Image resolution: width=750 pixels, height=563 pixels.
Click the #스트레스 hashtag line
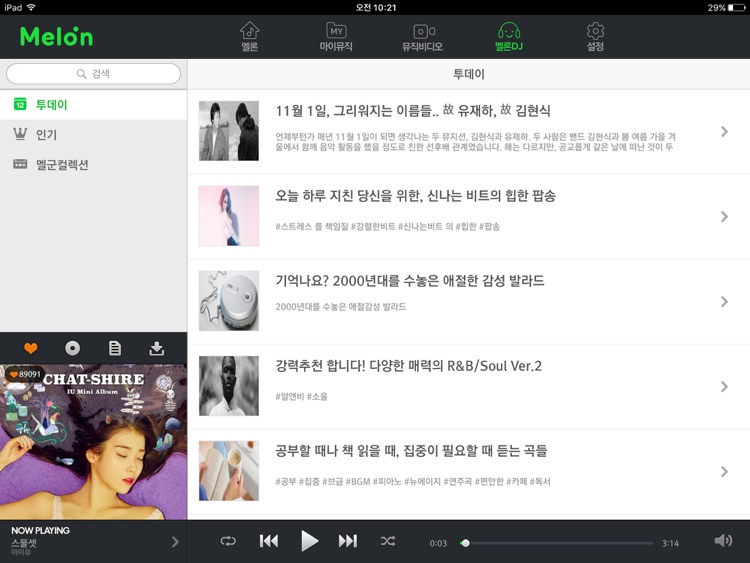387,226
